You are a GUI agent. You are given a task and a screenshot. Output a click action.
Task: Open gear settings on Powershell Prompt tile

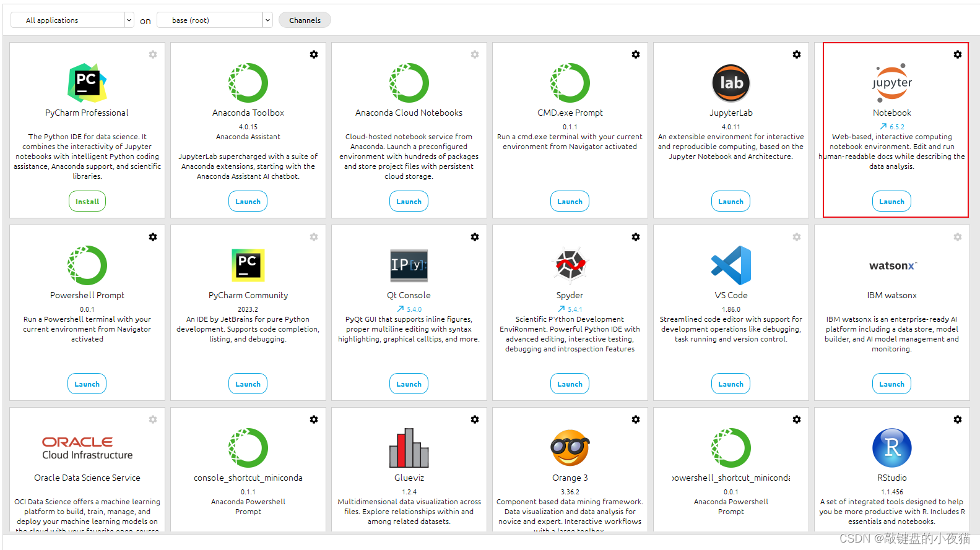pos(153,237)
